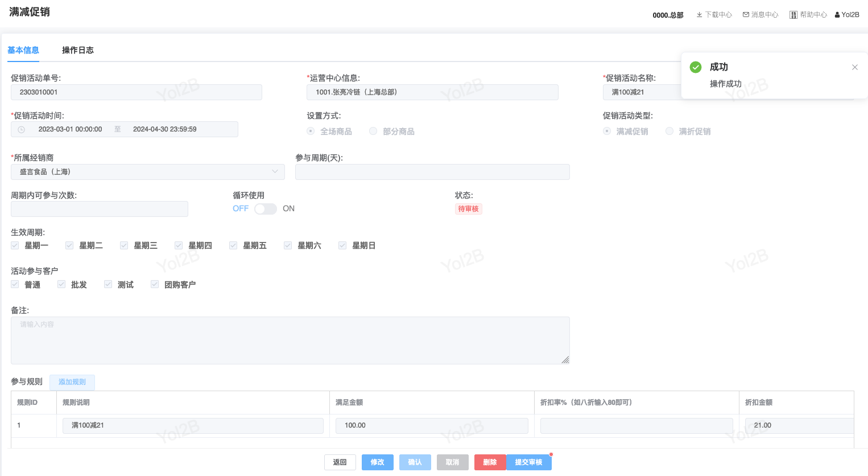868x476 pixels.
Task: Click the Yol2B user avatar icon
Action: point(837,15)
